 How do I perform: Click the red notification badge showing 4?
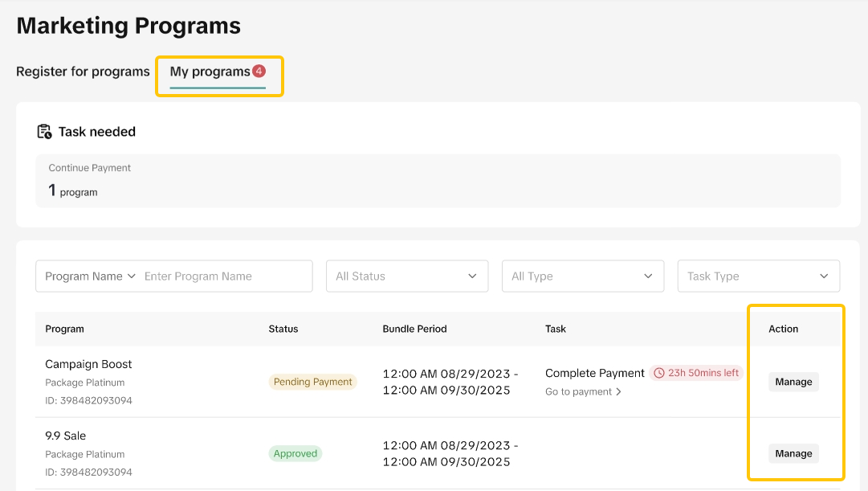[x=259, y=71]
